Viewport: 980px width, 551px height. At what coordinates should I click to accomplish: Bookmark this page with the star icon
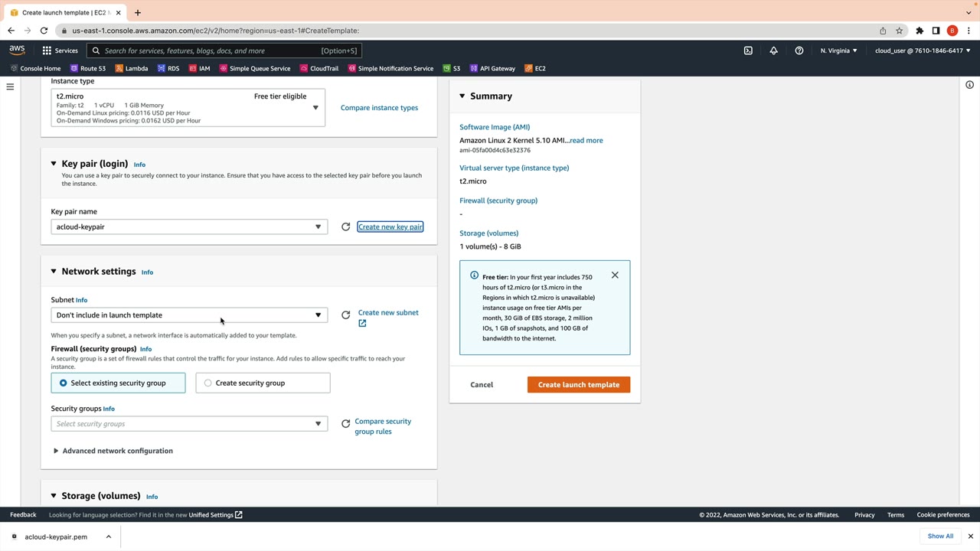point(900,31)
